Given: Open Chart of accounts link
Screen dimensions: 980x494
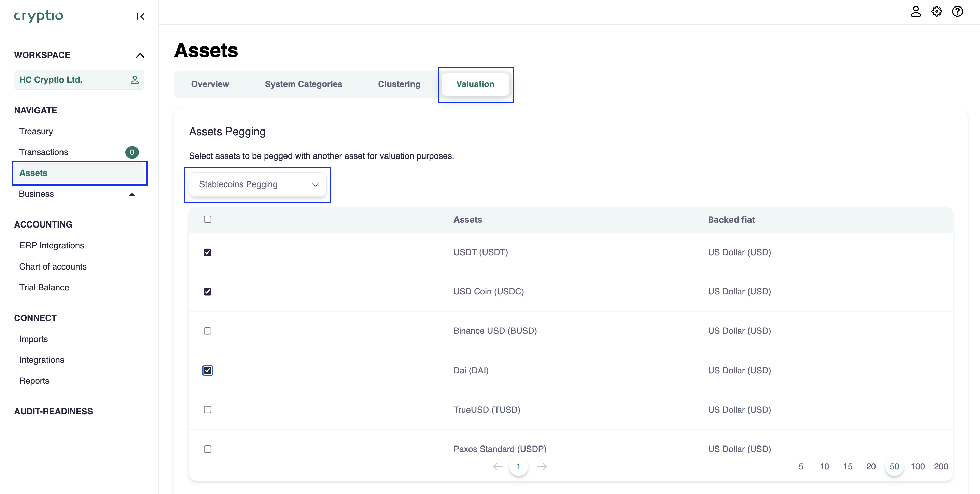Looking at the screenshot, I should 53,266.
